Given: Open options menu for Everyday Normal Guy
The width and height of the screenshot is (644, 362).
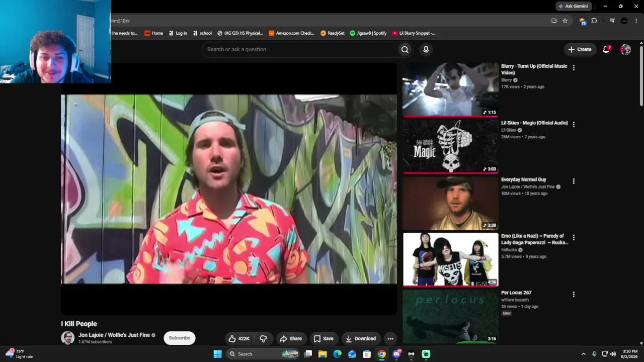Looking at the screenshot, I should tap(574, 182).
